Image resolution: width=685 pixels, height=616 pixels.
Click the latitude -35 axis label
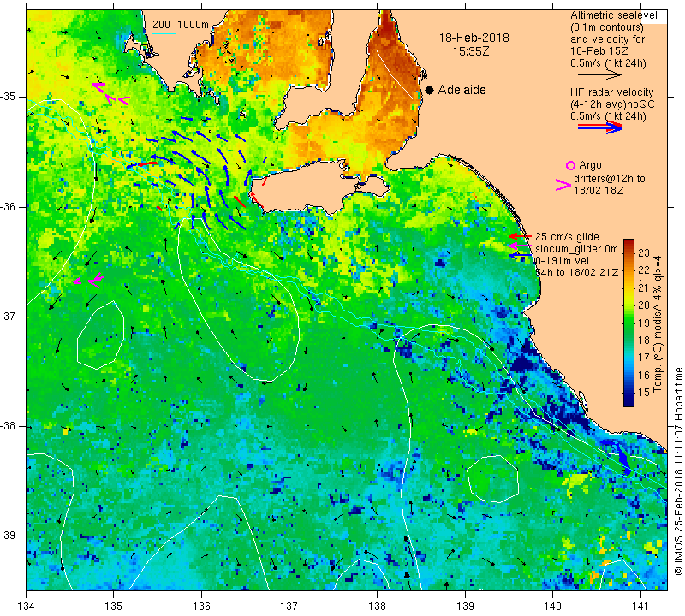tap(8, 97)
